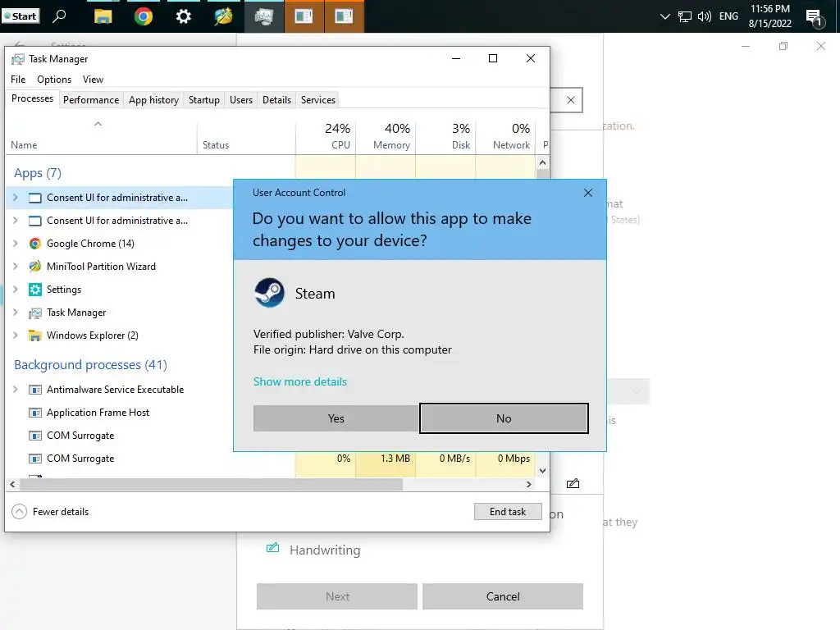Click the vertical scrollbar down arrow
This screenshot has width=840, height=630.
542,470
